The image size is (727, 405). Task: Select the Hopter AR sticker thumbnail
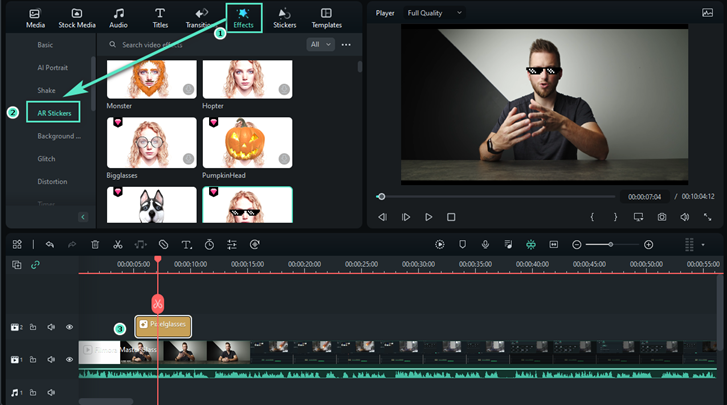(247, 79)
